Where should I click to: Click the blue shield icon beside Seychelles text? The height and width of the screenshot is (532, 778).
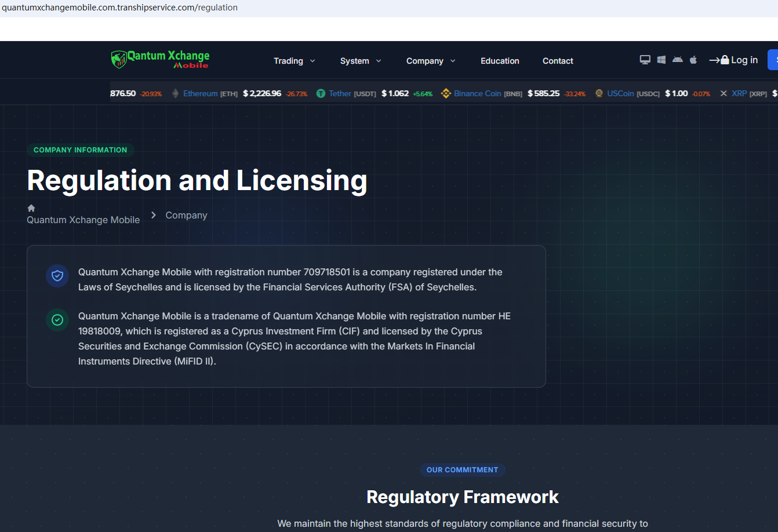57,276
